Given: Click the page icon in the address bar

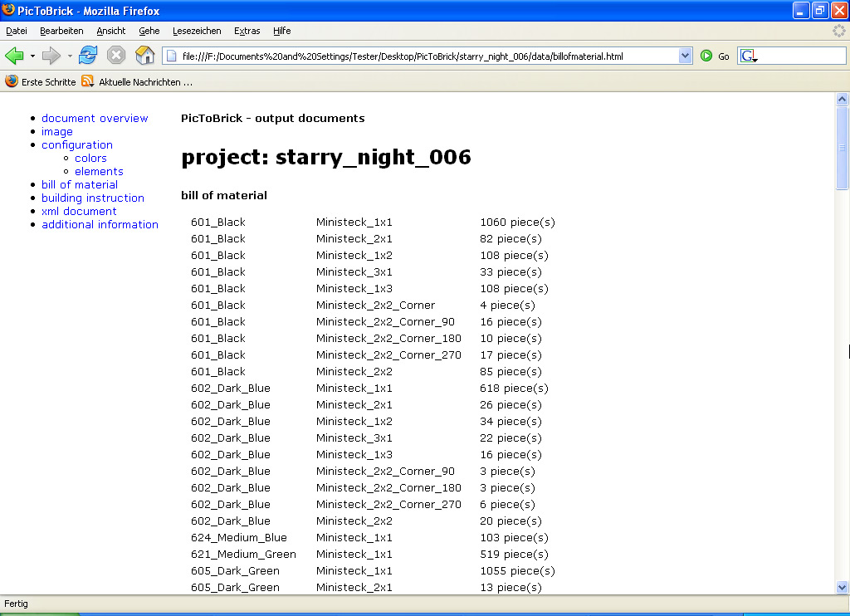Looking at the screenshot, I should [171, 56].
